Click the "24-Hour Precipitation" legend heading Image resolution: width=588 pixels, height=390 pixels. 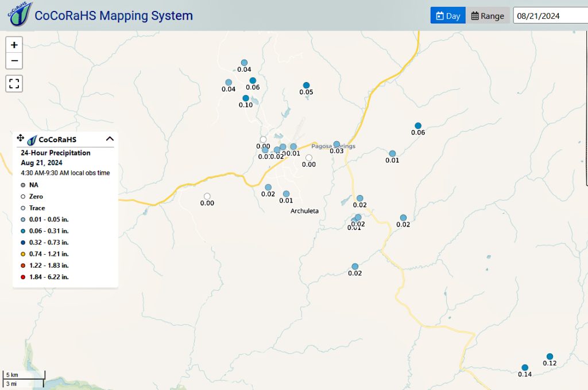pyautogui.click(x=56, y=153)
